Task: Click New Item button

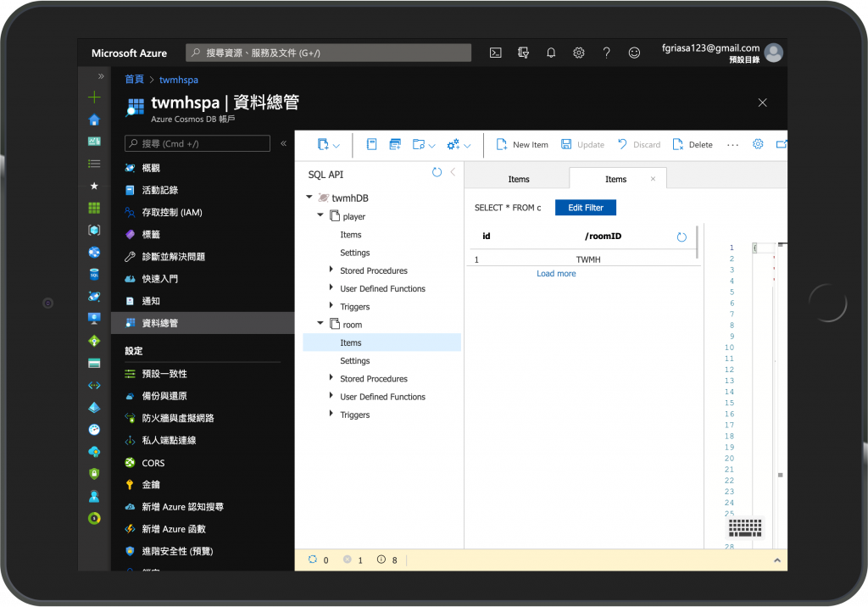Action: pyautogui.click(x=522, y=145)
